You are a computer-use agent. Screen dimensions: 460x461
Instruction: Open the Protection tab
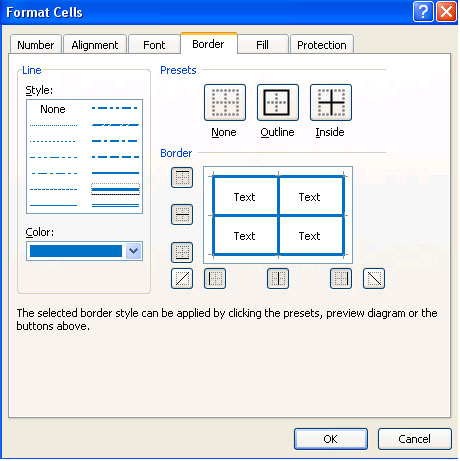322,45
